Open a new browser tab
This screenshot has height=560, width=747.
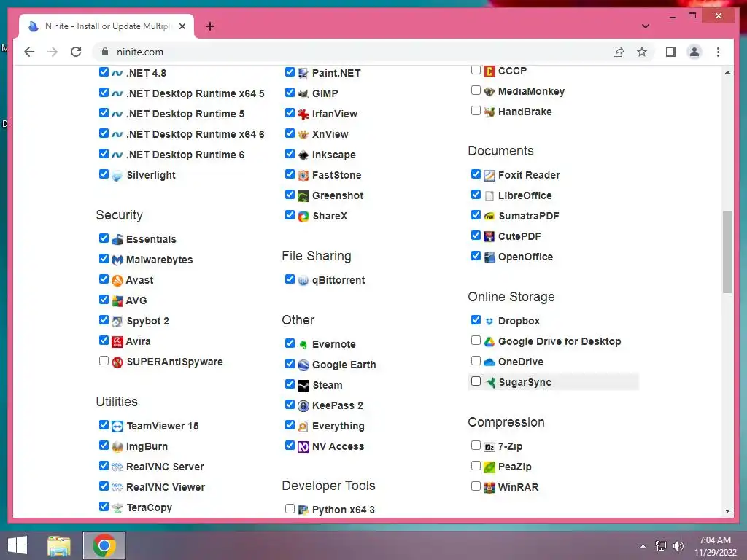210,26
